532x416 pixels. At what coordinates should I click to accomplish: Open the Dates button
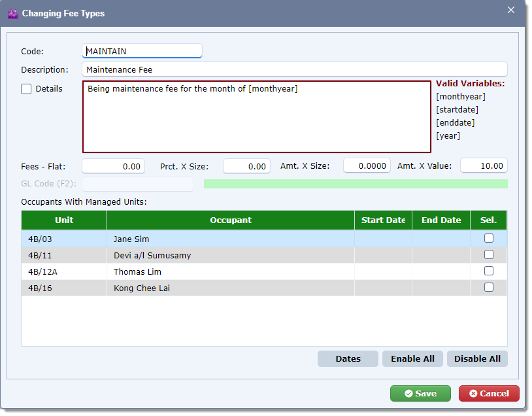click(348, 358)
